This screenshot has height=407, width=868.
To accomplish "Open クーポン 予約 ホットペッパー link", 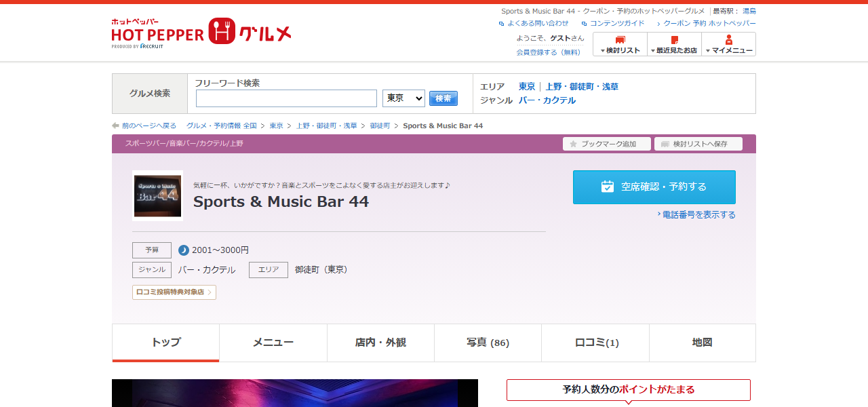I will tap(709, 23).
